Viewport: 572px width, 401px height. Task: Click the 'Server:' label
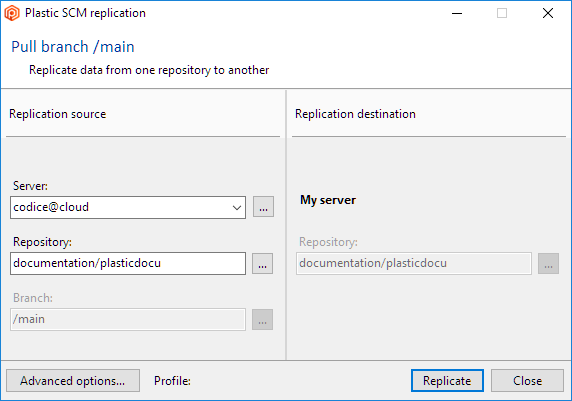[x=30, y=186]
